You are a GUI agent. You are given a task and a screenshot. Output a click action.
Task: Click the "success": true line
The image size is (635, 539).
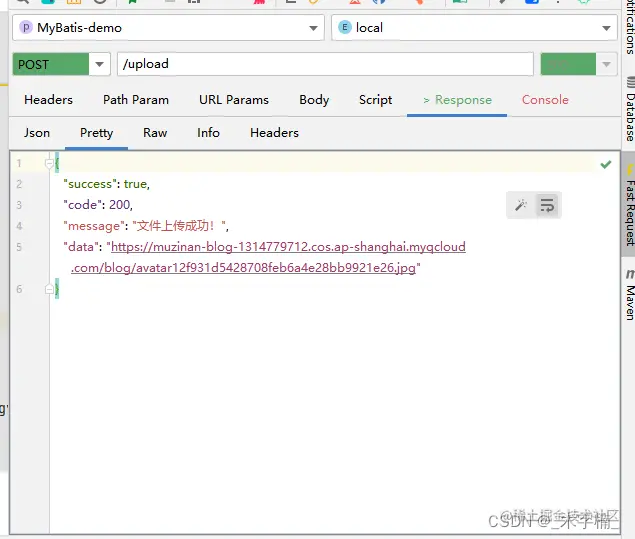pyautogui.click(x=107, y=184)
